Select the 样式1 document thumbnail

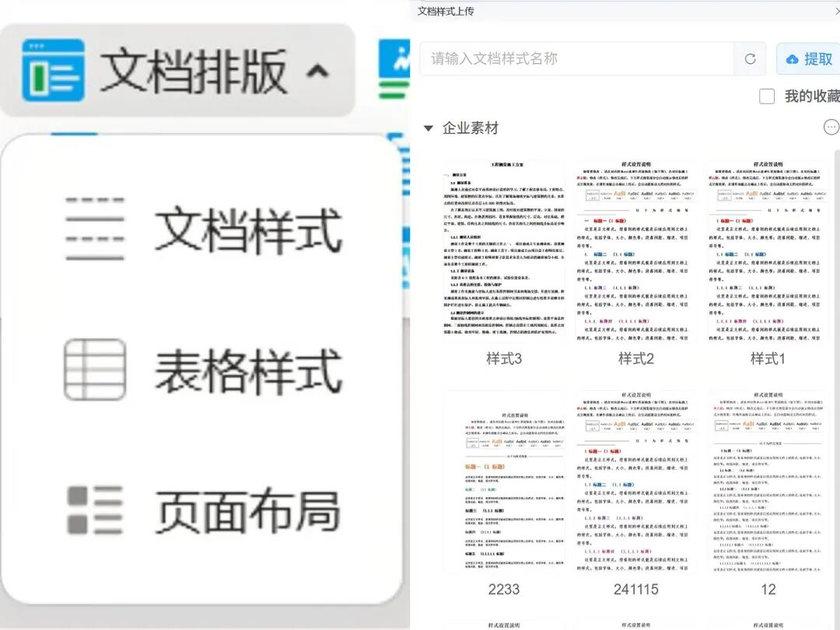tap(768, 250)
